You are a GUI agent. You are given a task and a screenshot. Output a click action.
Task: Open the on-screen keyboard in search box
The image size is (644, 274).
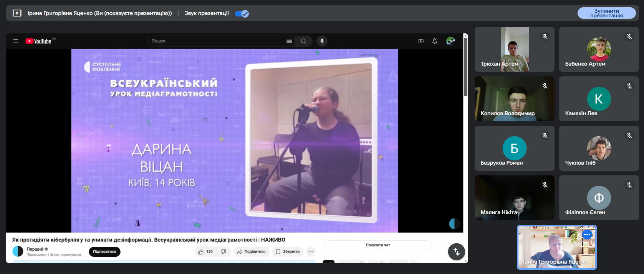tap(289, 41)
